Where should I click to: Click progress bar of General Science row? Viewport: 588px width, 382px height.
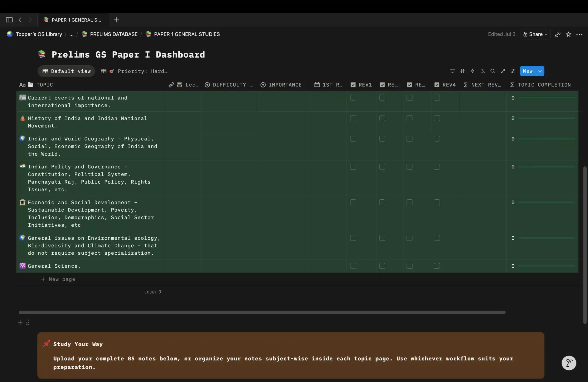click(x=546, y=266)
